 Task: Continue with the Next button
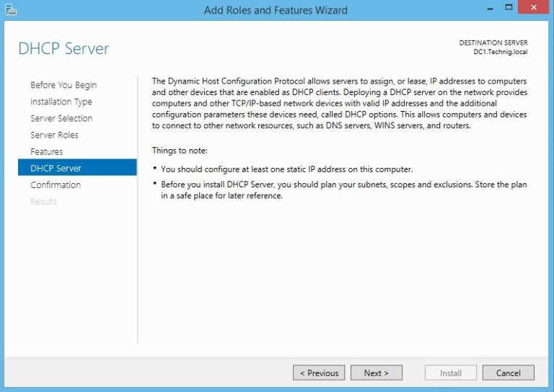[376, 373]
